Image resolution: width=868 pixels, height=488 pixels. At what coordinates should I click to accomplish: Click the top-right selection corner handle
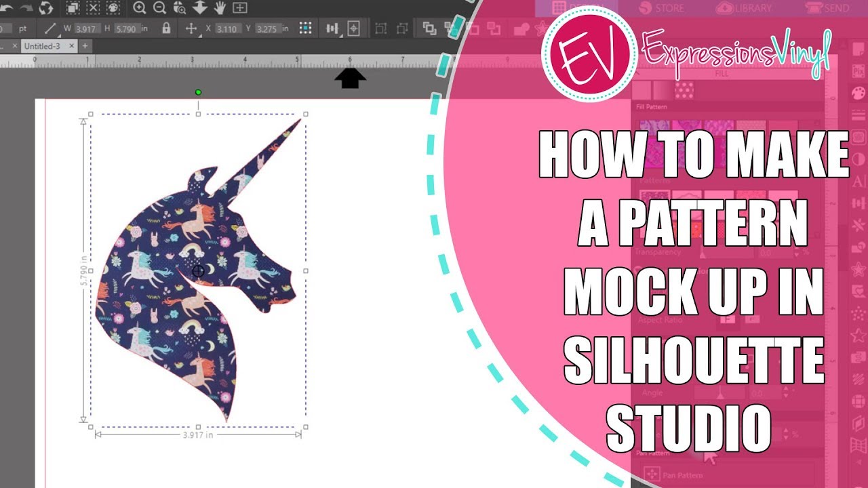[306, 114]
